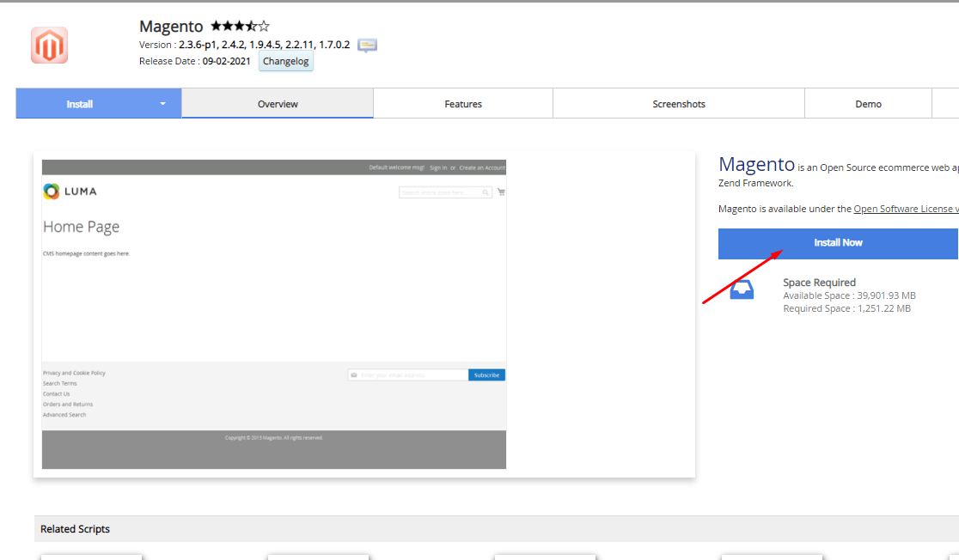Click Sign In in the preview header
Image resolution: width=959 pixels, height=560 pixels.
point(438,167)
